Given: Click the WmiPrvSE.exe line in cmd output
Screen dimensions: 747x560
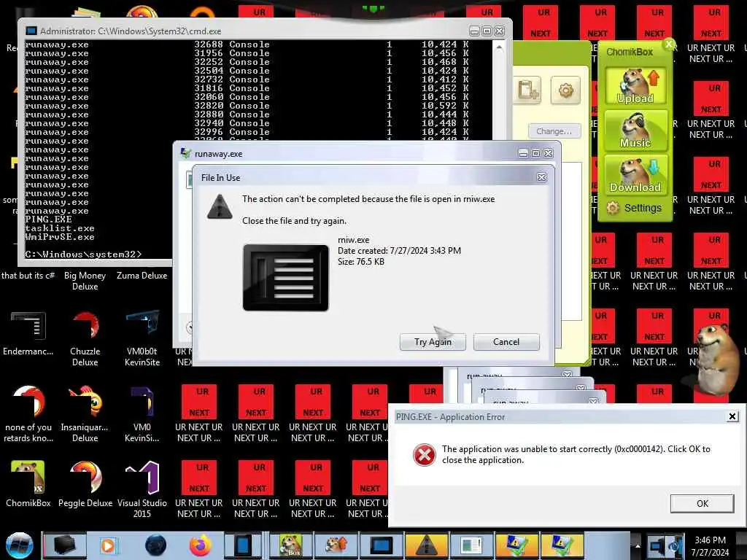Looking at the screenshot, I should coord(60,237).
